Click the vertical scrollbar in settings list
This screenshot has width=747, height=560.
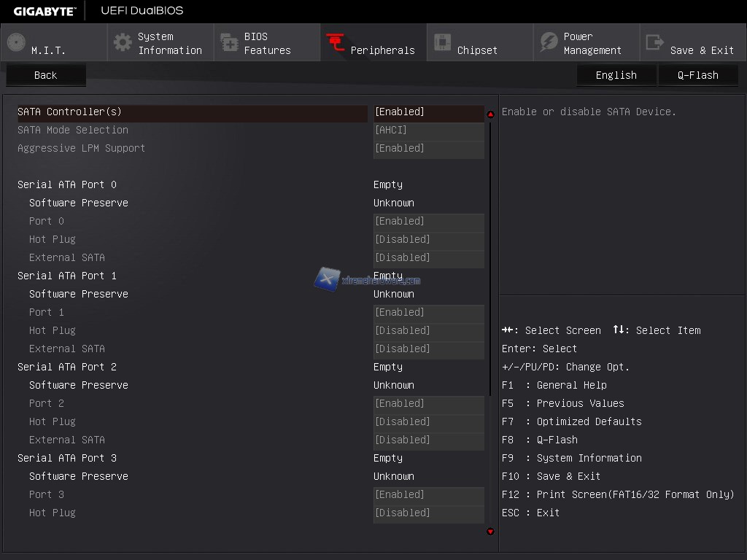(490, 255)
